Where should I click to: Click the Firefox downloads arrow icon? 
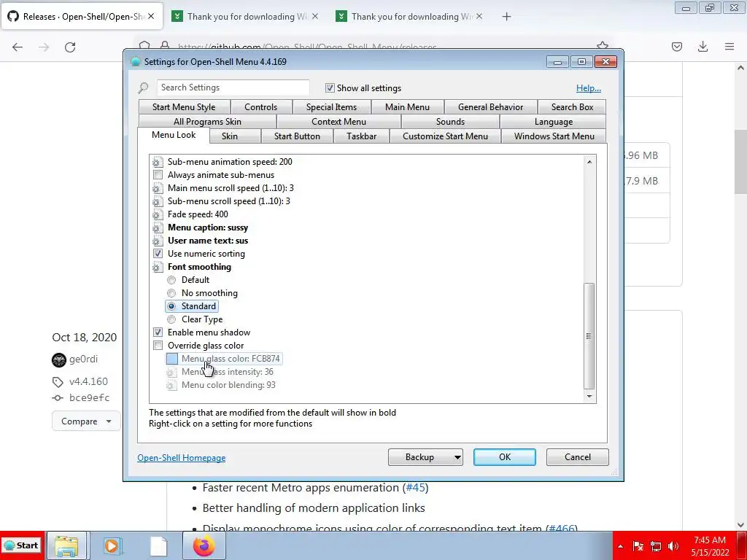click(703, 47)
